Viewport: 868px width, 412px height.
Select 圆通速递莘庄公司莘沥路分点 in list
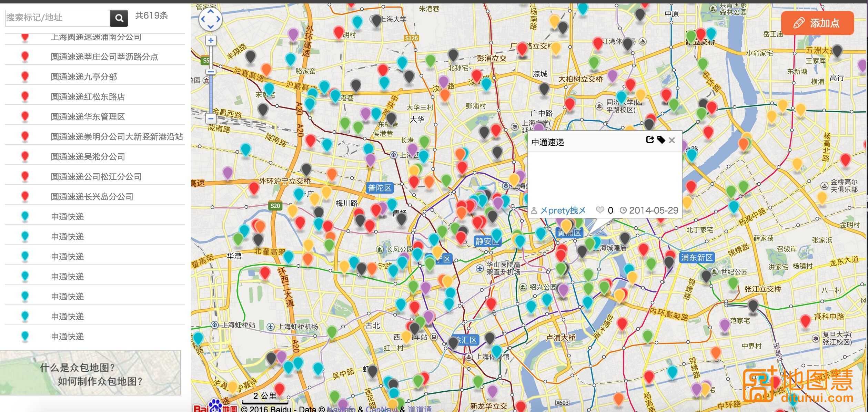click(95, 57)
